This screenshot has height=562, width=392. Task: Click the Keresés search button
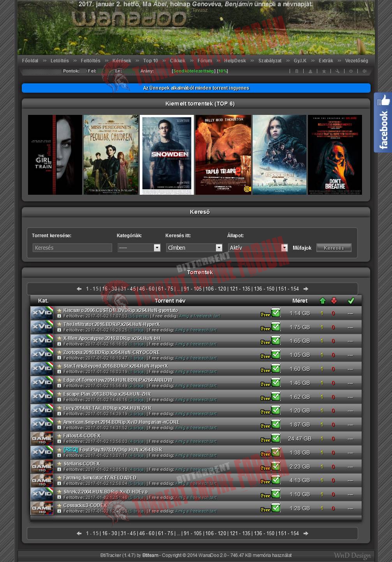[334, 248]
